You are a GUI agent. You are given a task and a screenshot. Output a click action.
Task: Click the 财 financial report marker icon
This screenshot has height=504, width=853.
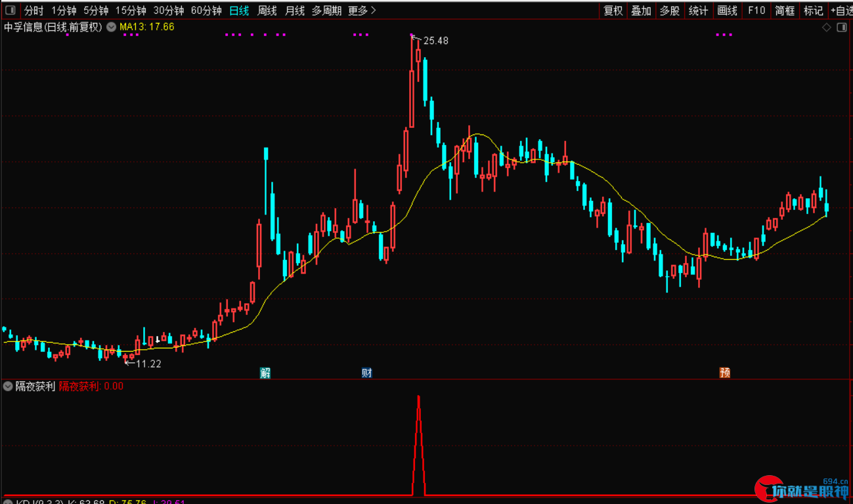coord(367,373)
